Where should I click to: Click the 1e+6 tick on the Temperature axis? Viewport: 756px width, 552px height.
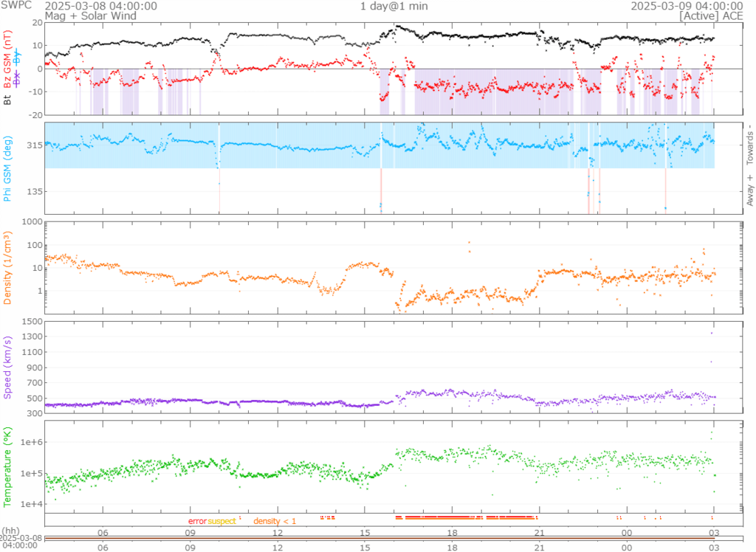pos(32,443)
